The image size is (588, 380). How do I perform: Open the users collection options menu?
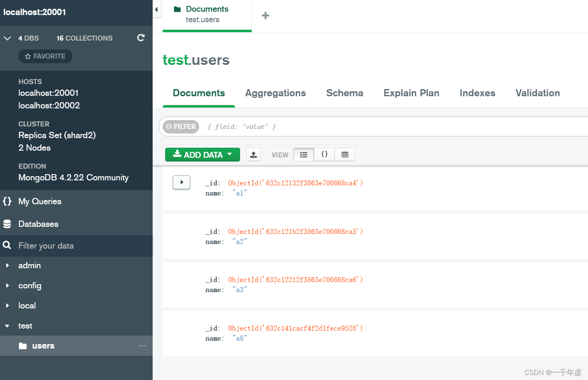click(143, 346)
